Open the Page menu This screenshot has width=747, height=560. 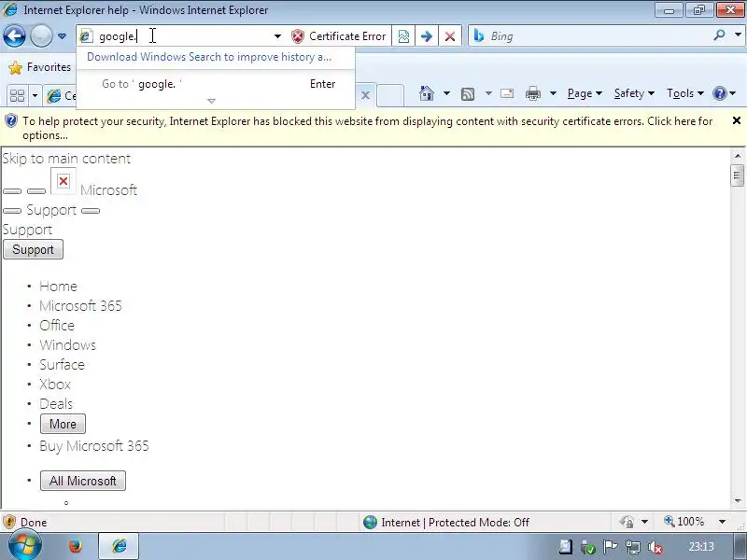pos(585,93)
